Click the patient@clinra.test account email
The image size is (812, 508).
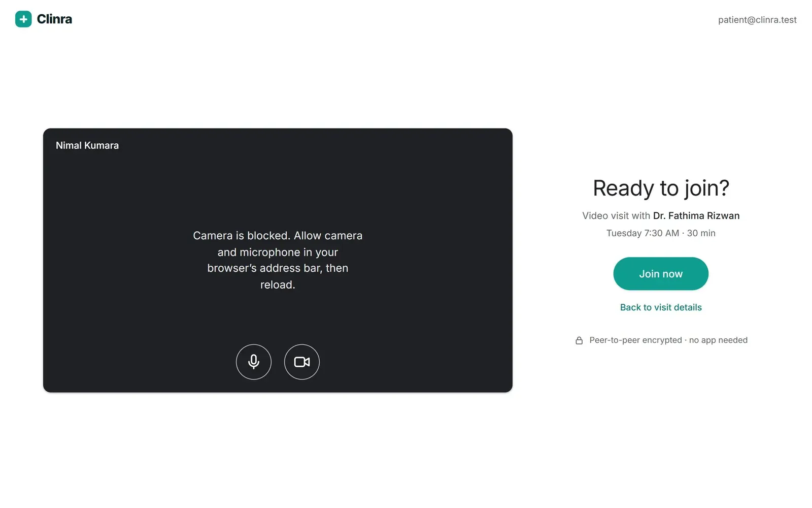(x=757, y=20)
